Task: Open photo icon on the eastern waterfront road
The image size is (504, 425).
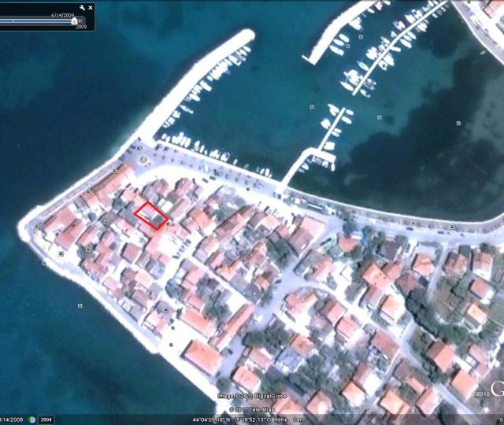Action: (x=451, y=227)
